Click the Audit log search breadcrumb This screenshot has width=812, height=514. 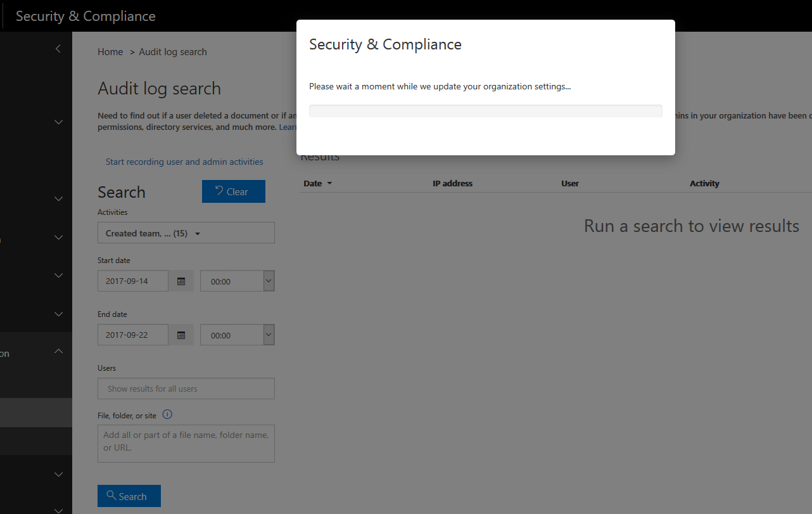click(x=173, y=52)
